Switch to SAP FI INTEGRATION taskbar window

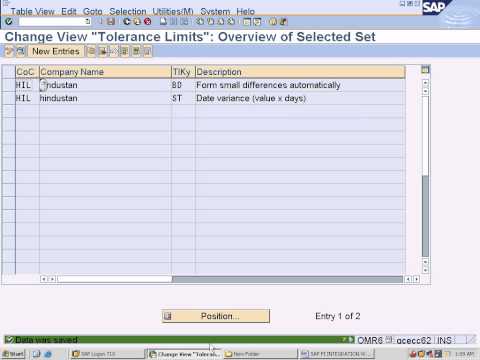tap(336, 354)
